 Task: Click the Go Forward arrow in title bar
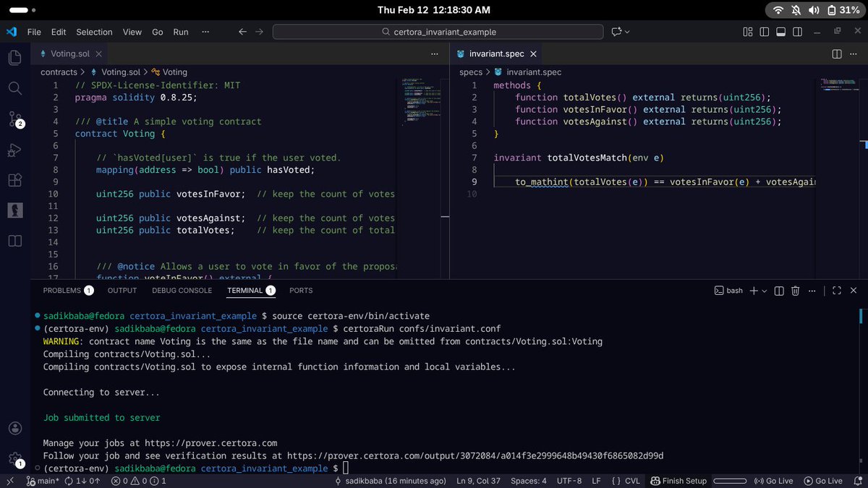point(259,32)
